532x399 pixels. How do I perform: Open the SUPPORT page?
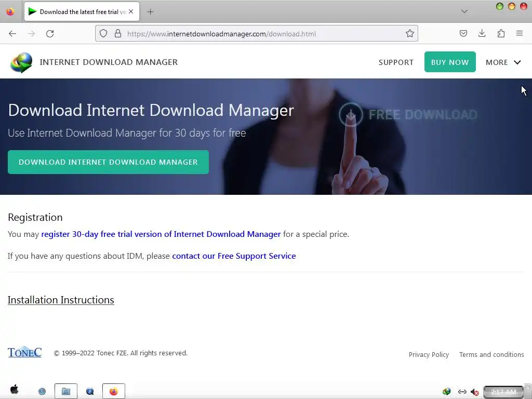pos(396,62)
